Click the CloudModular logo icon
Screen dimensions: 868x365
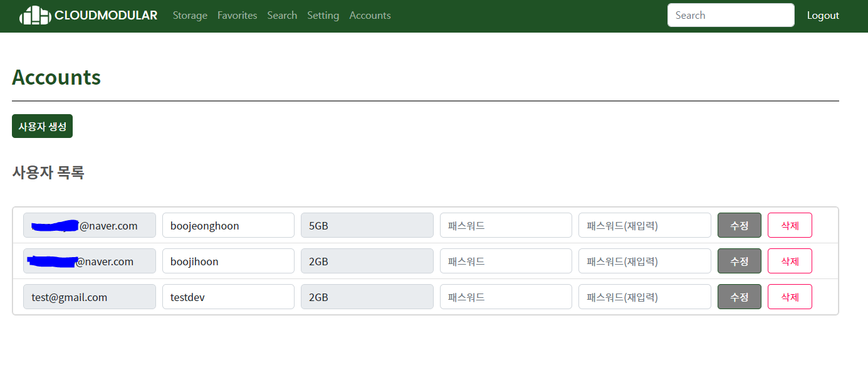click(35, 16)
